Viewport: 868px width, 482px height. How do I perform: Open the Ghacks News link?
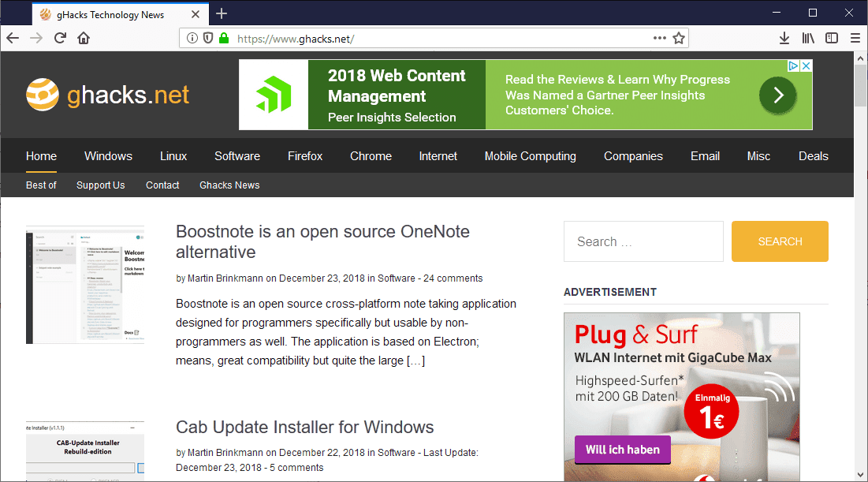[x=229, y=185]
